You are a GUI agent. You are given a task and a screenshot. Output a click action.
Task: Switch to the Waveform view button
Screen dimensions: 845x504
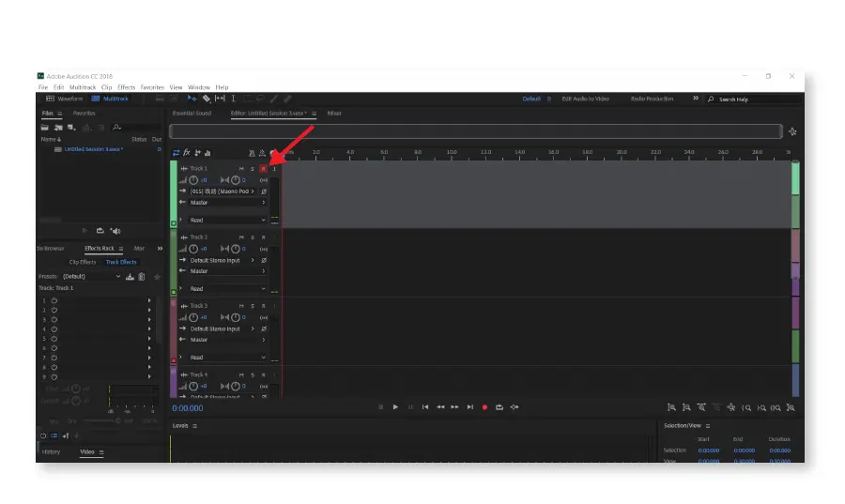[x=65, y=99]
